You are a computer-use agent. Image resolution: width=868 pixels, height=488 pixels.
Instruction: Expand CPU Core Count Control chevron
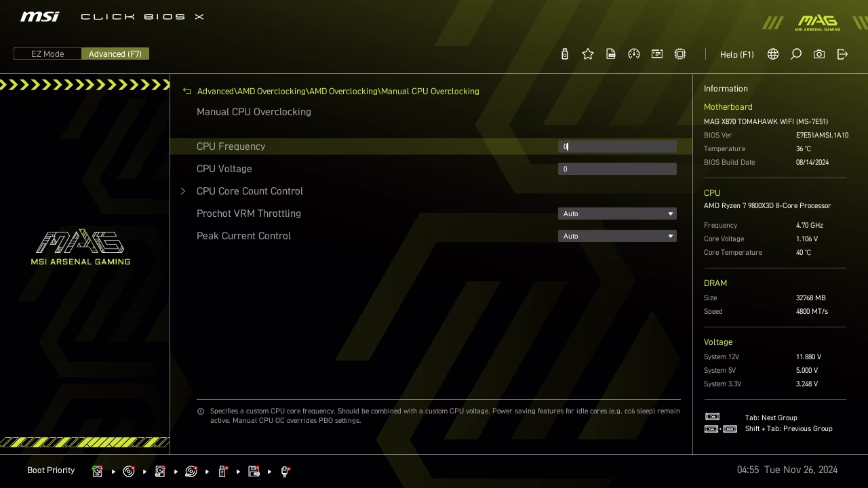tap(183, 191)
